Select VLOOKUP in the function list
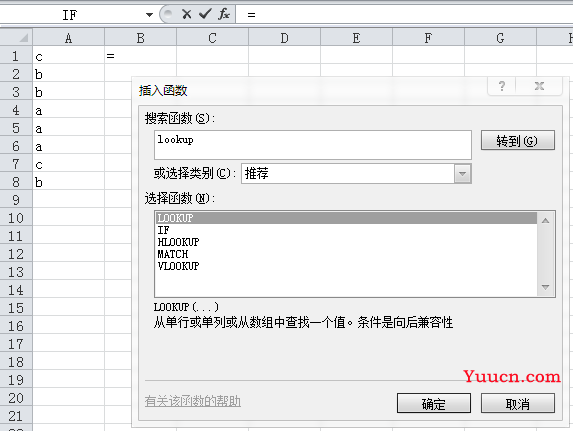The image size is (573, 431). pos(346,266)
